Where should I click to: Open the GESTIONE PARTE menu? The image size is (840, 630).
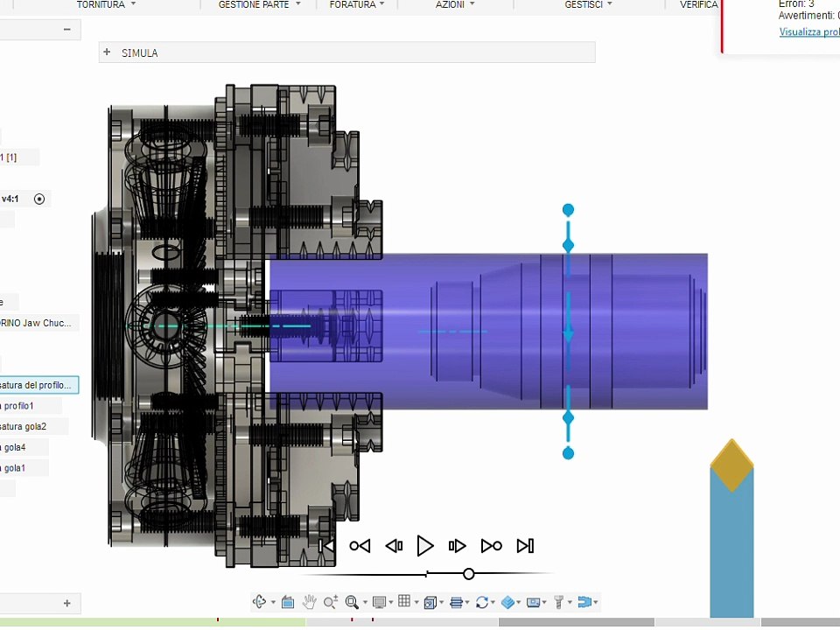point(259,5)
